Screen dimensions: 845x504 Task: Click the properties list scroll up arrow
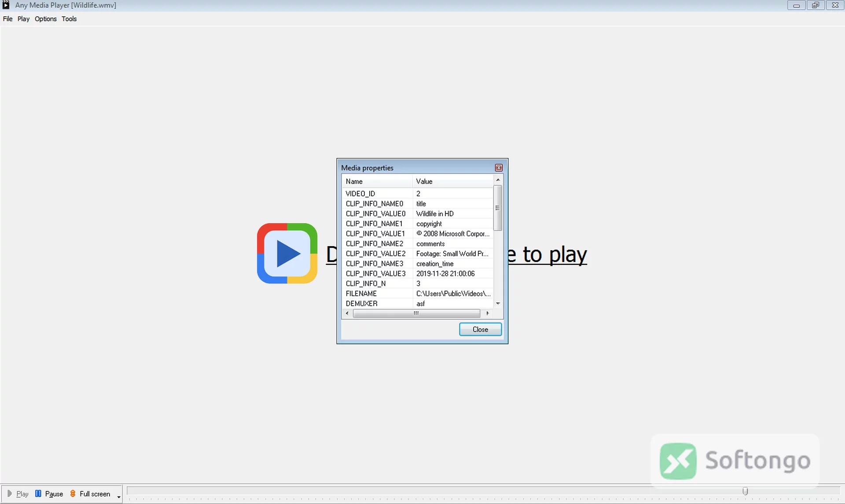[x=498, y=180]
